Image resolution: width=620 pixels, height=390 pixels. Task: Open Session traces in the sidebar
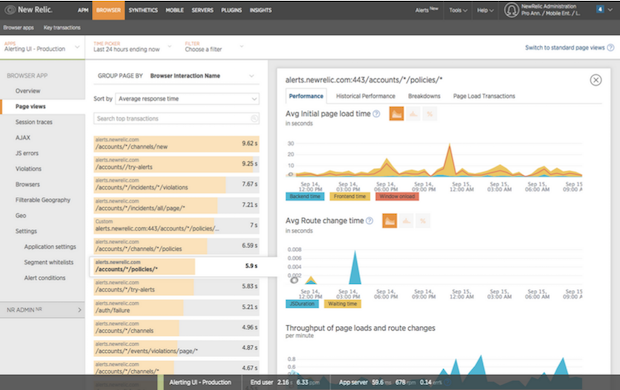click(x=34, y=122)
